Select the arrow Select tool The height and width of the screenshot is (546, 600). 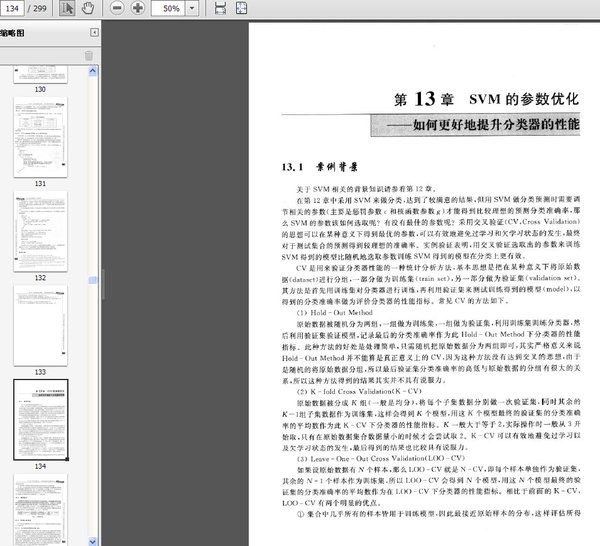[67, 8]
